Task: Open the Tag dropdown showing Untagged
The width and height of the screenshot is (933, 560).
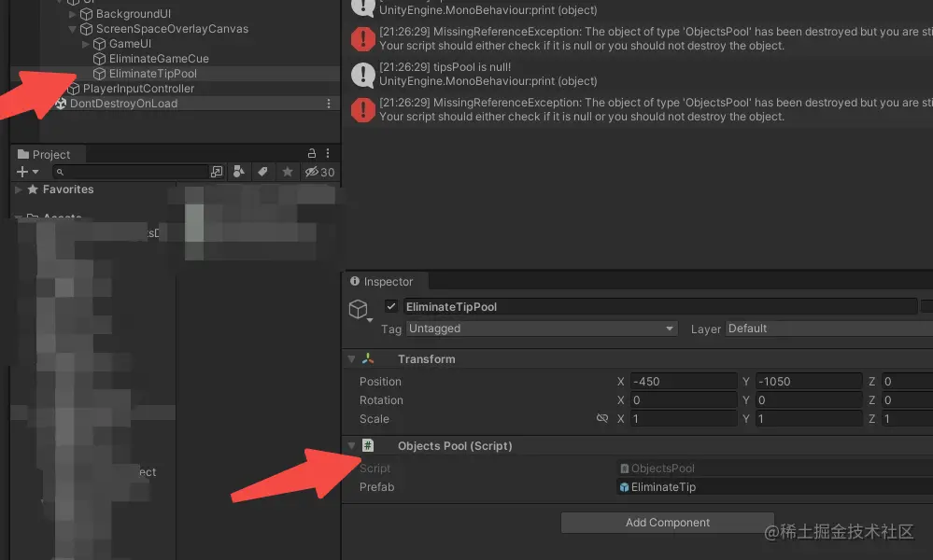Action: (542, 329)
